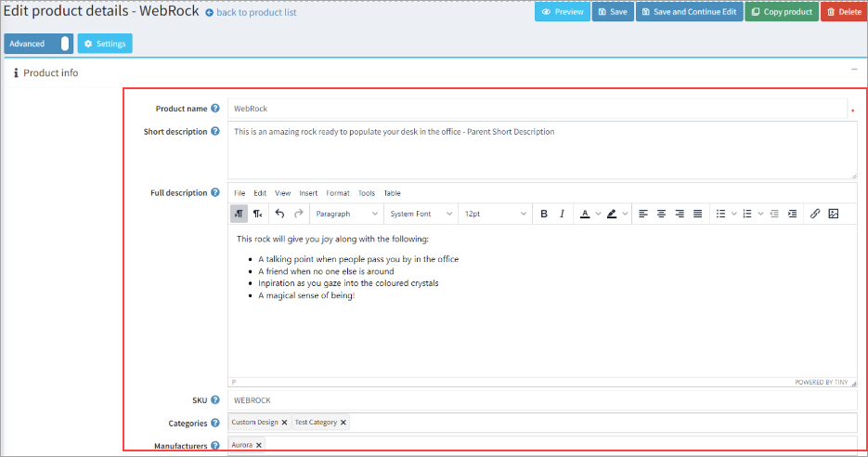Screen dimensions: 868x457
Task: Redo the last edit in editor
Action: tap(298, 214)
